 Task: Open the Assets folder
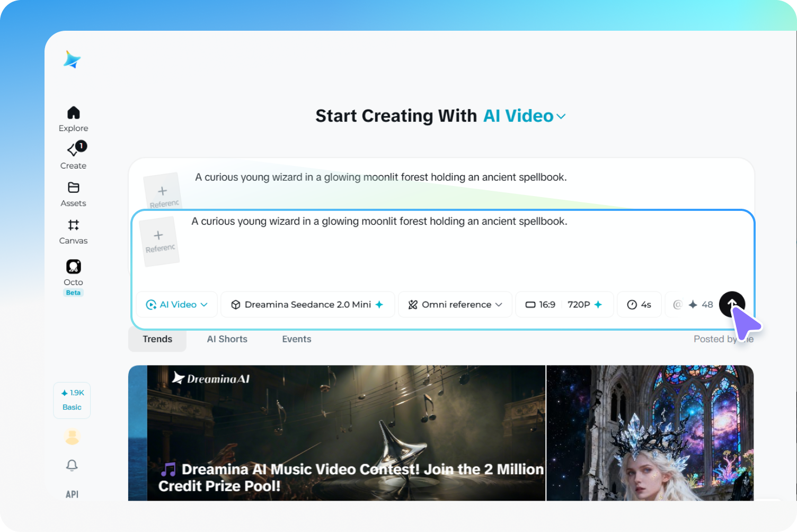74,194
